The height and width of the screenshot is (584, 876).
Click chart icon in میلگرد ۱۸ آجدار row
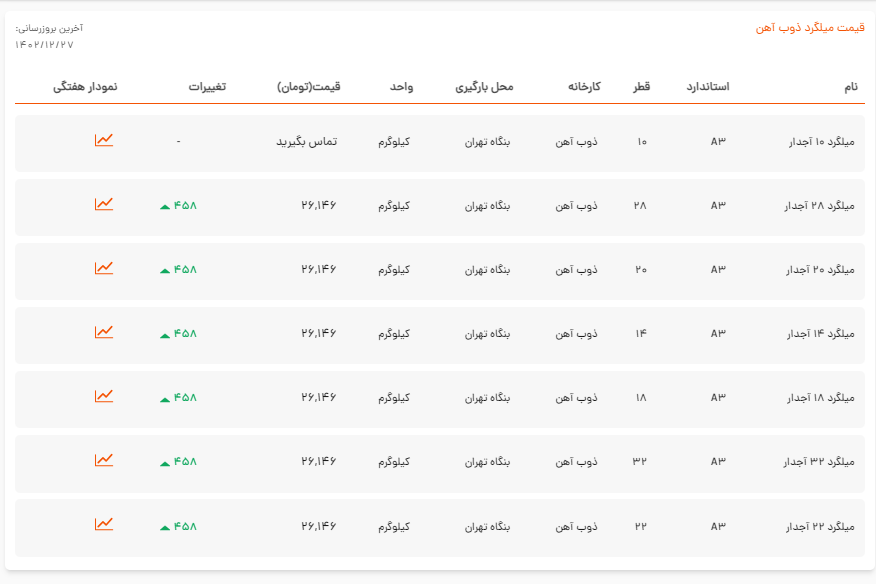104,396
